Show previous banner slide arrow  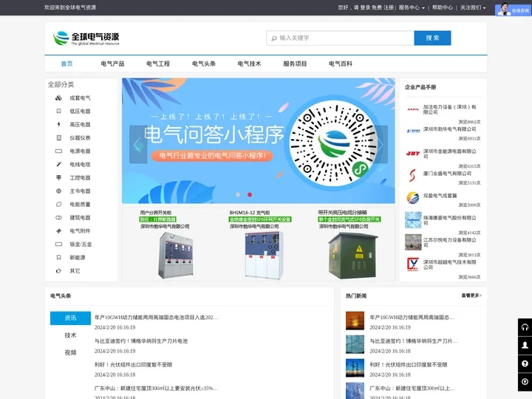[x=137, y=145]
